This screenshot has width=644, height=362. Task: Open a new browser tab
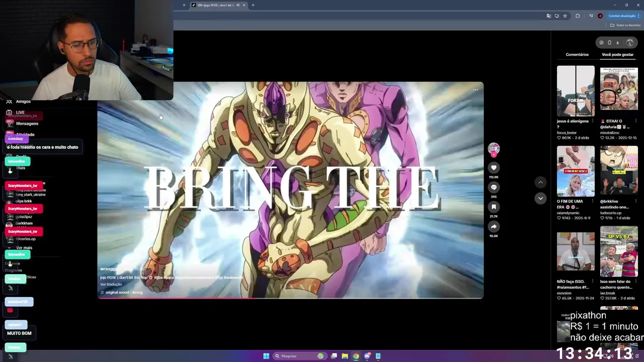253,5
